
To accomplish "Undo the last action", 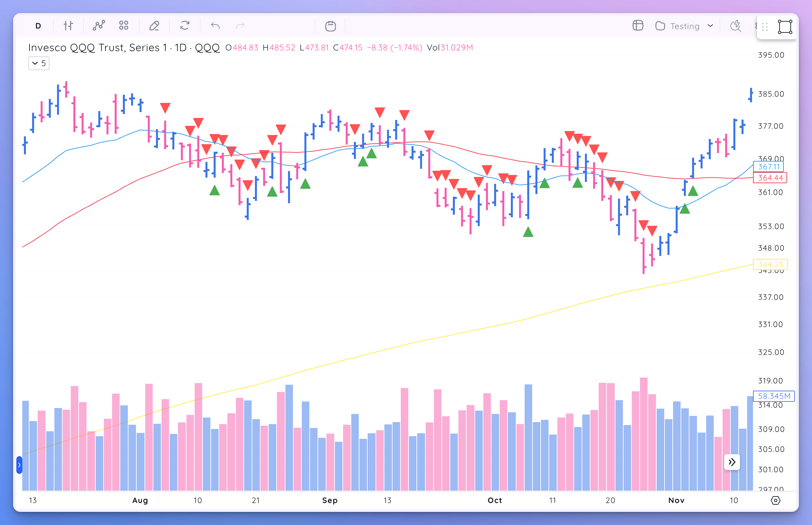I will (215, 26).
